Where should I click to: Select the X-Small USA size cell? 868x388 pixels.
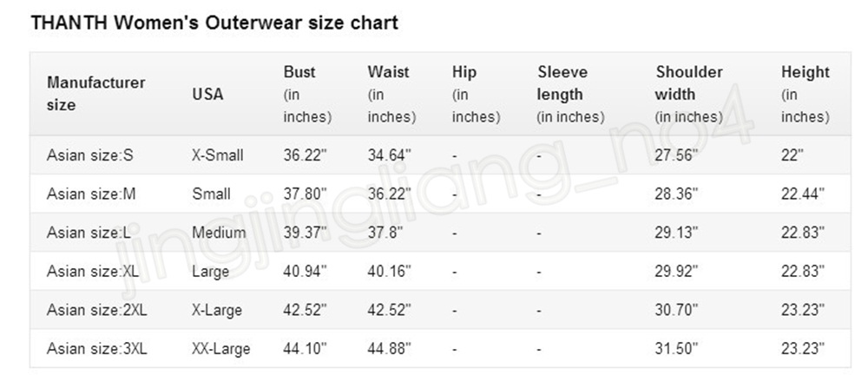point(218,155)
